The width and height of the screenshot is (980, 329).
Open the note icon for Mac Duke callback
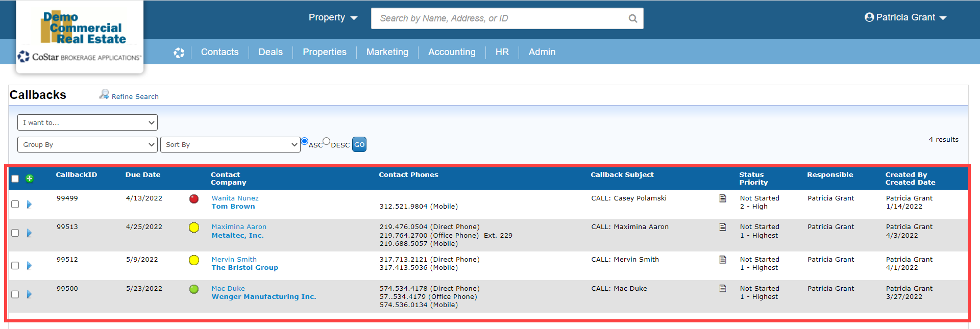722,289
